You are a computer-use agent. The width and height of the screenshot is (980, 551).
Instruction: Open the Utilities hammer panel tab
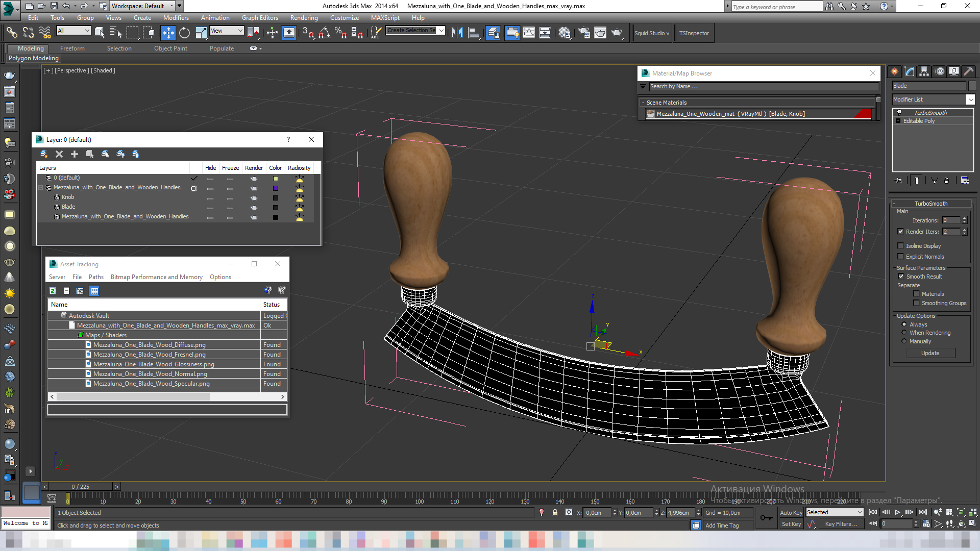[968, 71]
